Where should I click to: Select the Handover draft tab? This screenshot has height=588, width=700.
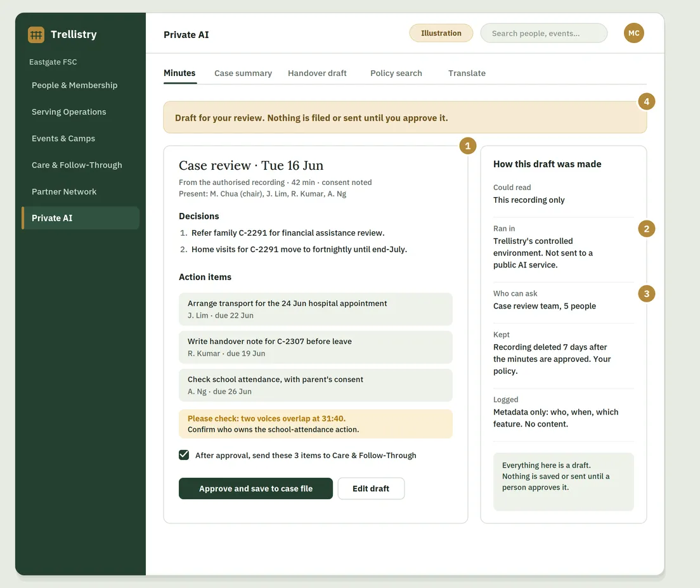pos(317,73)
